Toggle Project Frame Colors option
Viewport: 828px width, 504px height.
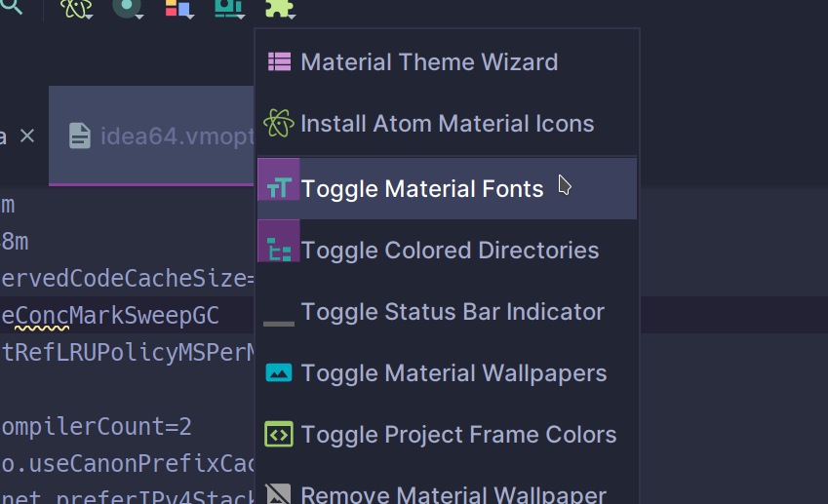click(447, 435)
